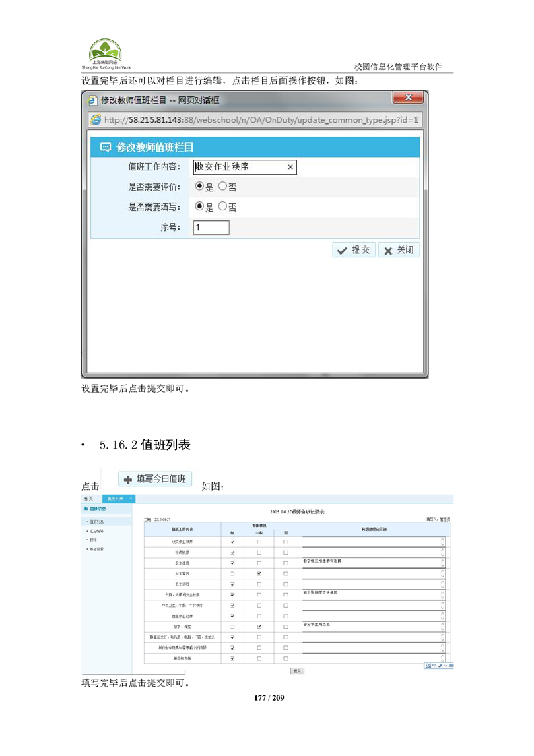Toggle 差 checkbox for 收交作业秩序 row
This screenshot has width=534, height=756.
[286, 542]
